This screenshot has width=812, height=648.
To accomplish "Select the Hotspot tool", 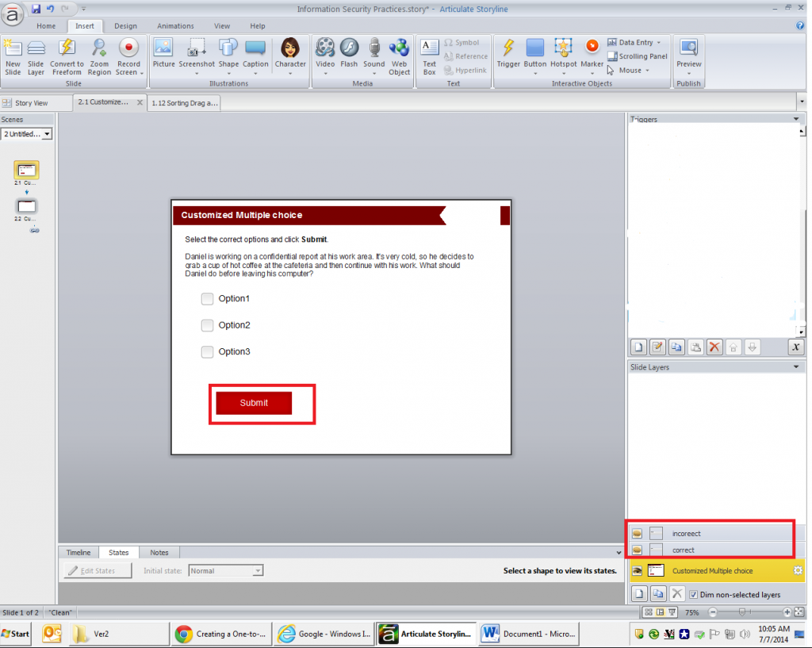I will [563, 54].
